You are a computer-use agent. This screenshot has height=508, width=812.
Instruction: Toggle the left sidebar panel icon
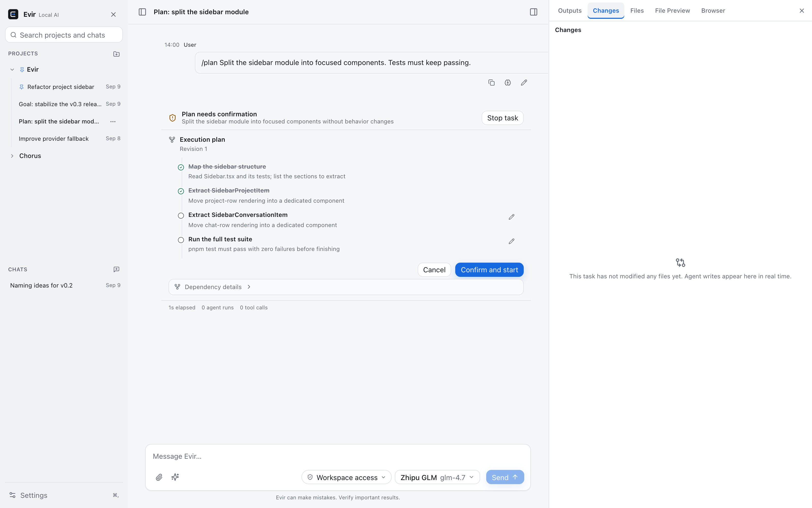click(142, 12)
